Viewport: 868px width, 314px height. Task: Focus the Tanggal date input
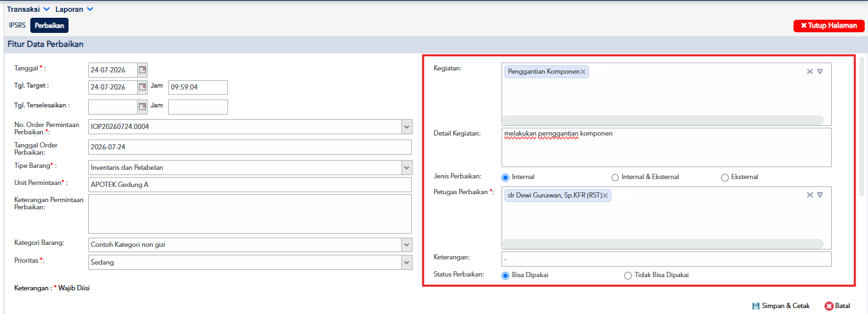pyautogui.click(x=113, y=69)
